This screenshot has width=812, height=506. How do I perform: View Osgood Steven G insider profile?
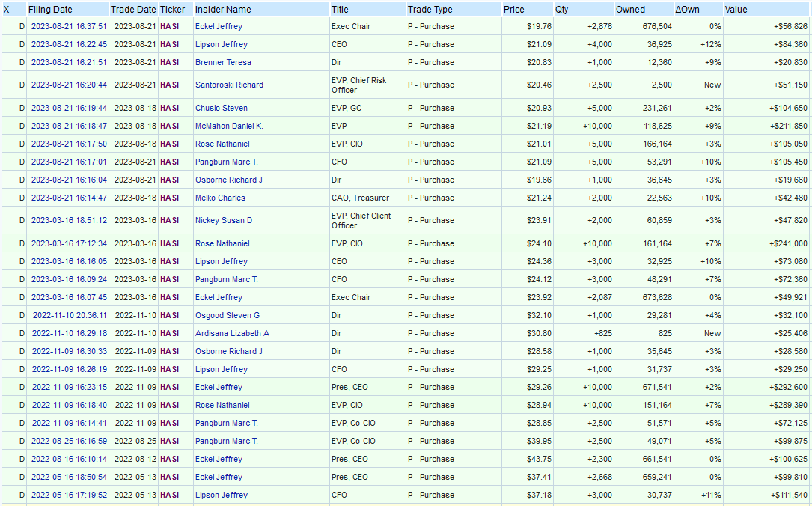pyautogui.click(x=228, y=315)
